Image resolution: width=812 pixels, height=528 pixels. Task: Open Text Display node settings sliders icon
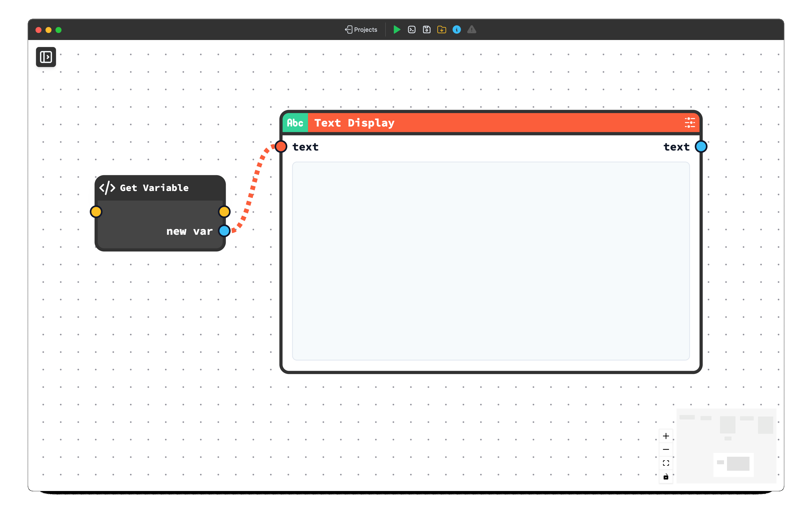(x=689, y=123)
